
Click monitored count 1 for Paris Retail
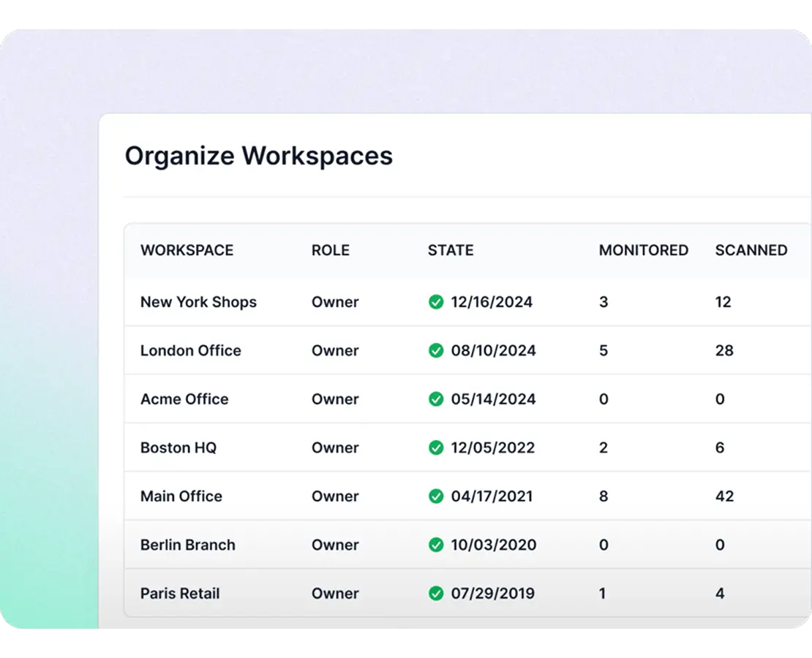pos(602,594)
